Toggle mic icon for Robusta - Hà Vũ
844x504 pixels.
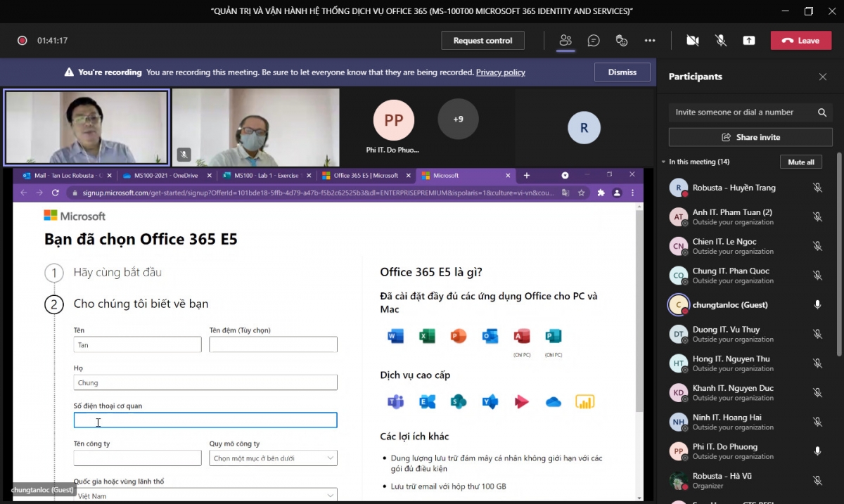817,481
